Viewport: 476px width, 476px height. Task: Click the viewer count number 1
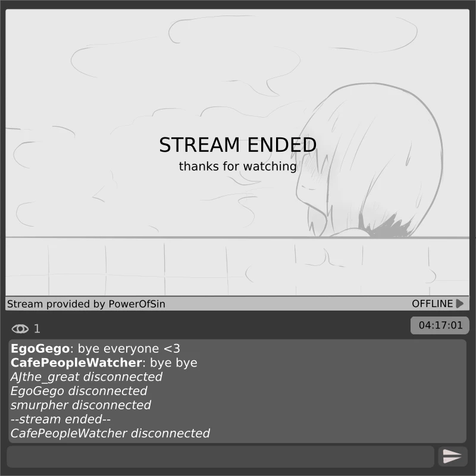pos(37,329)
